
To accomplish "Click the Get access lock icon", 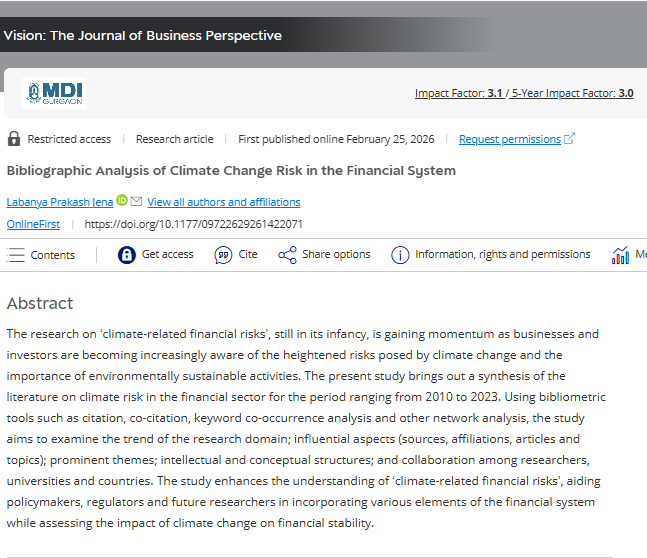I will click(x=126, y=255).
